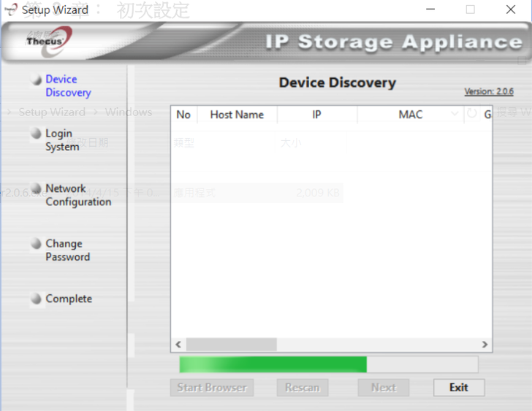Click the right arrow of horizontal scrollbar

click(484, 345)
